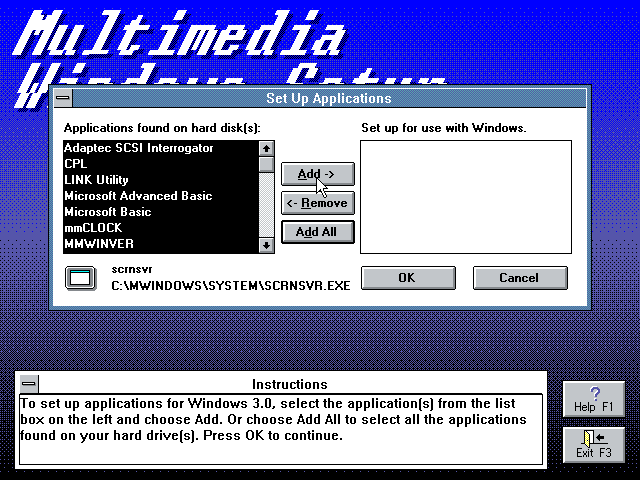Choose the Add All button
This screenshot has height=480, width=640.
(x=318, y=232)
